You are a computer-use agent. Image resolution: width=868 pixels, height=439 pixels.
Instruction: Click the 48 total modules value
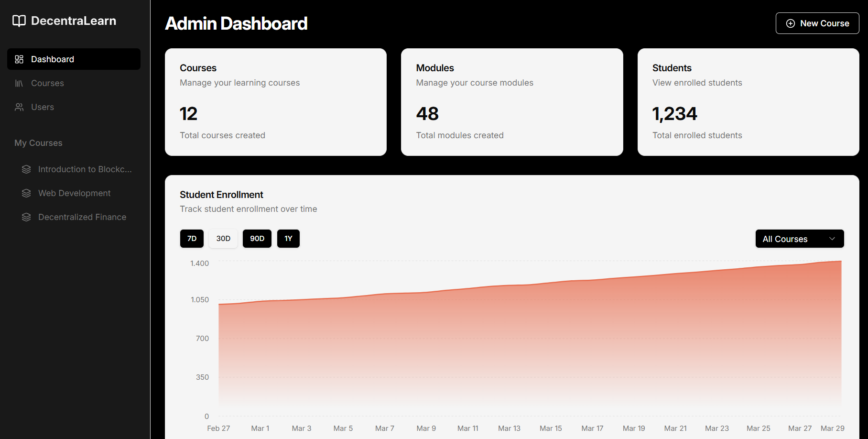427,114
